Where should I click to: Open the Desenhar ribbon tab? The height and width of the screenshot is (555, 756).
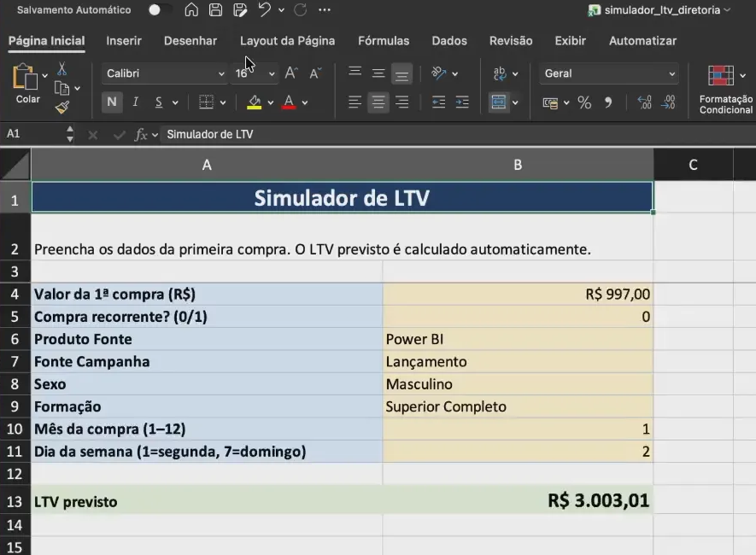(x=190, y=41)
